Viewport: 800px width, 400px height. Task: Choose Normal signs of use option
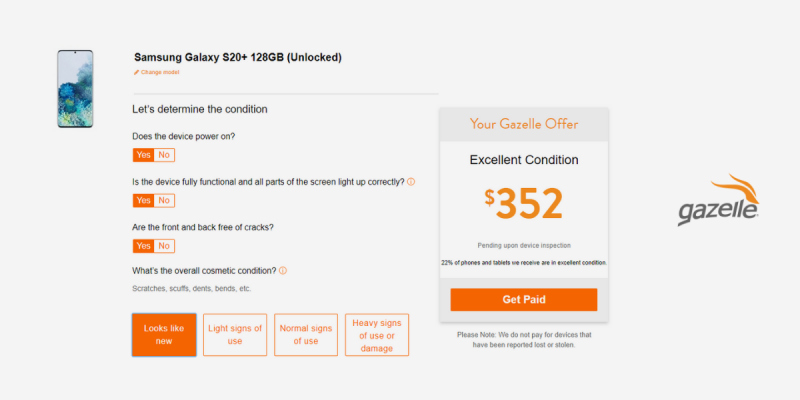click(306, 335)
